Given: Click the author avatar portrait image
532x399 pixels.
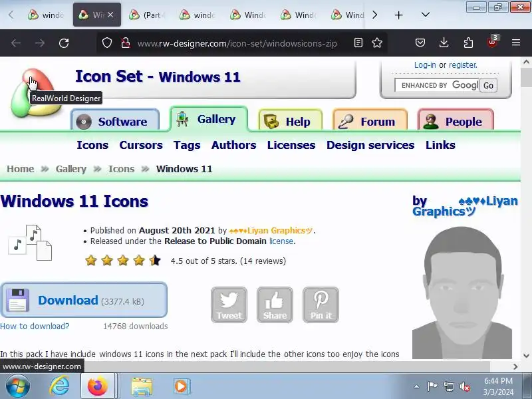Looking at the screenshot, I should (x=462, y=293).
